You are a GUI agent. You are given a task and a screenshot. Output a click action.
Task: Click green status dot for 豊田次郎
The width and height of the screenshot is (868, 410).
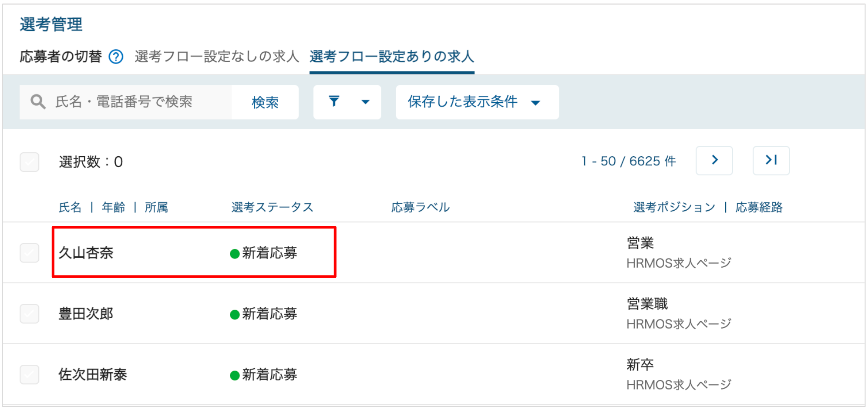[235, 315]
